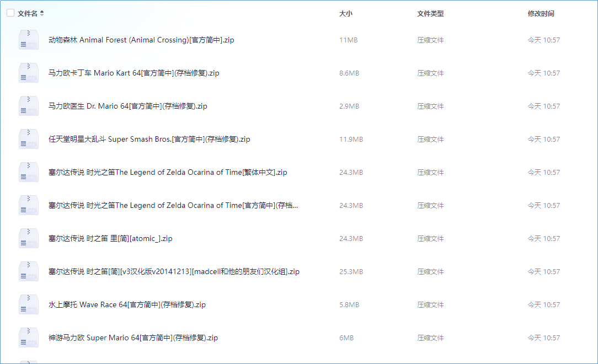598x364 pixels.
Task: Tick the select-all checkbox beside 文件名
Action: click(10, 13)
